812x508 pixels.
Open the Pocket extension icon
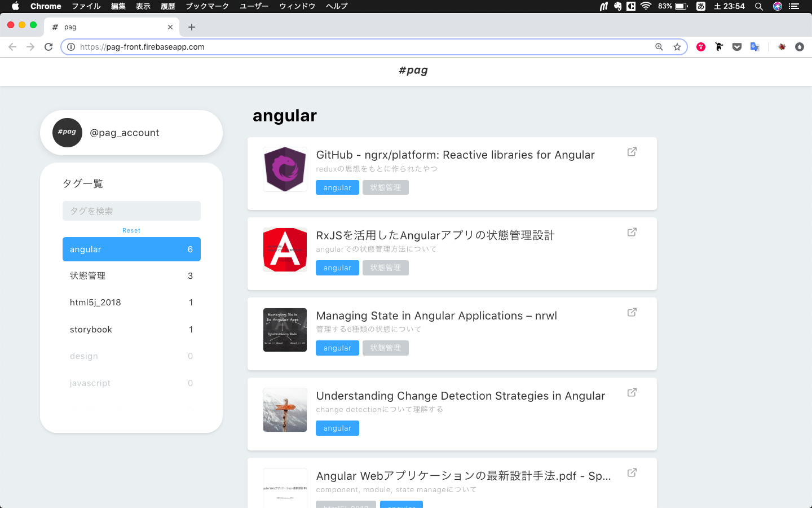pyautogui.click(x=737, y=47)
